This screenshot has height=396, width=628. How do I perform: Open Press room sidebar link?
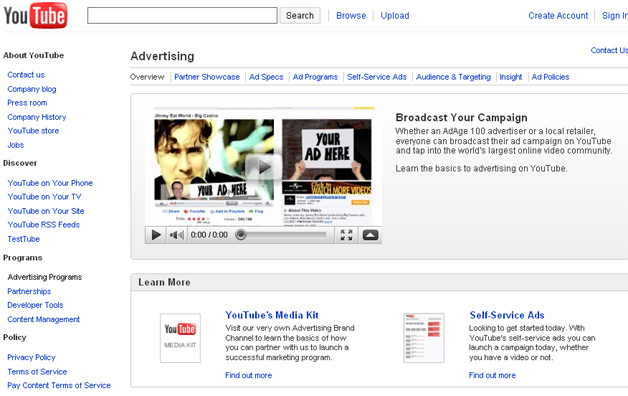pos(27,103)
